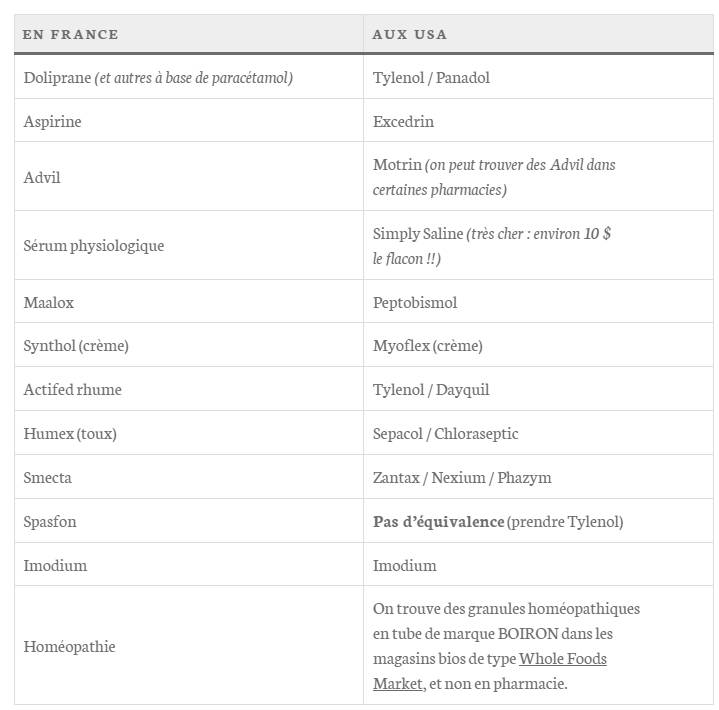Click the Motrin text
719x710 pixels.
(397, 165)
